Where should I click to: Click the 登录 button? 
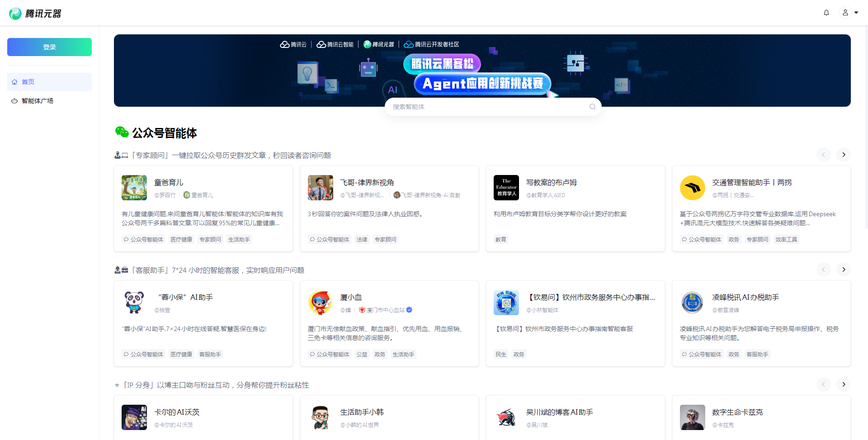[49, 47]
